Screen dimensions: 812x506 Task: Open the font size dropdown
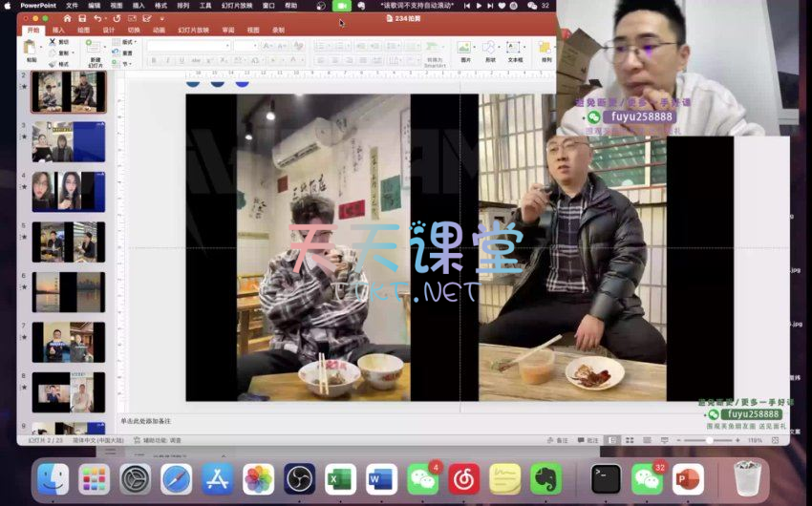246,46
